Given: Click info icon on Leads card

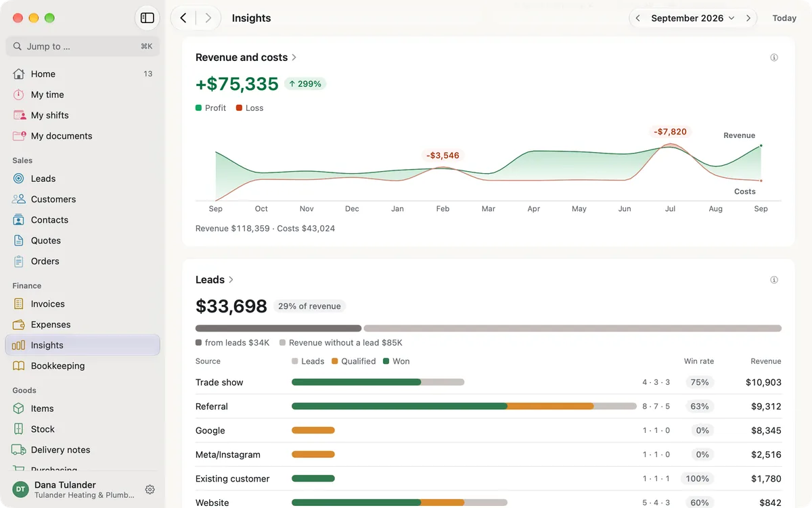Looking at the screenshot, I should tap(774, 280).
